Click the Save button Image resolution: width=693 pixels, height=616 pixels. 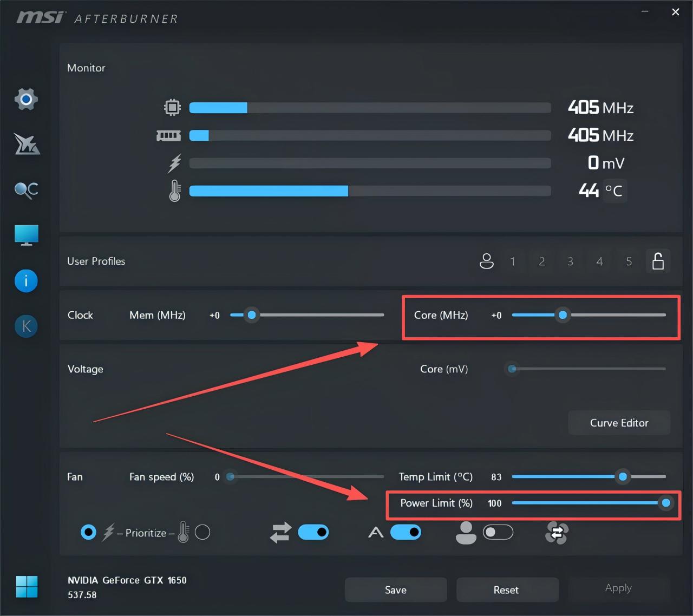click(x=396, y=590)
